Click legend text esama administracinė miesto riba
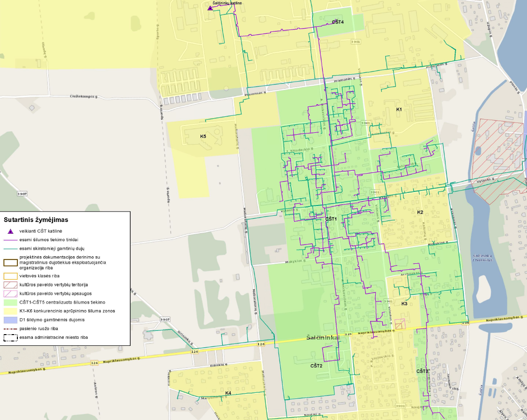The height and width of the screenshot is (420, 527). pyautogui.click(x=54, y=337)
